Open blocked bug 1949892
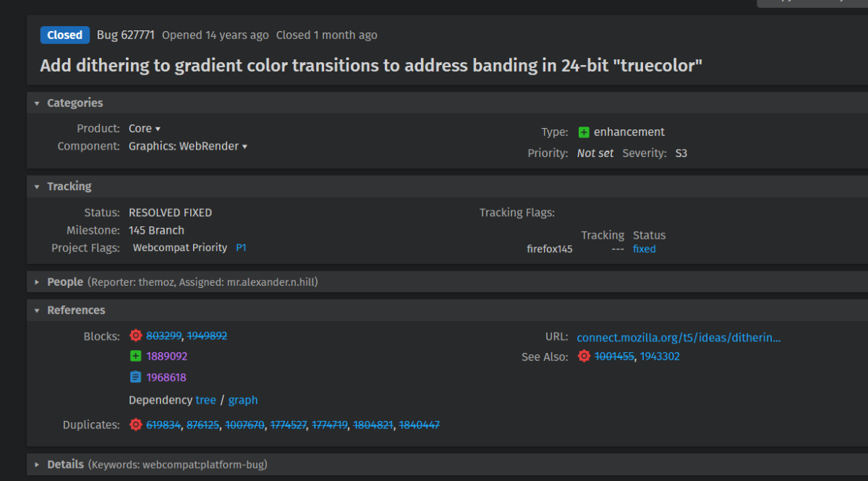The image size is (868, 481). (207, 336)
